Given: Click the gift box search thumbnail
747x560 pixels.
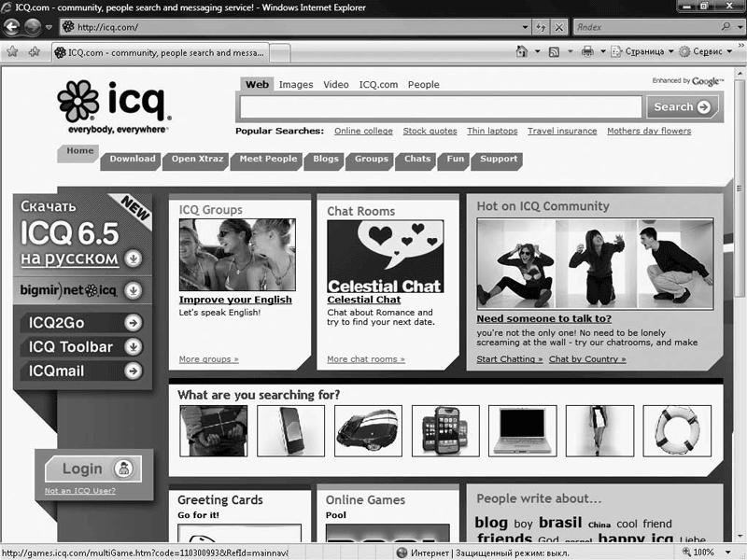Looking at the screenshot, I should 214,431.
